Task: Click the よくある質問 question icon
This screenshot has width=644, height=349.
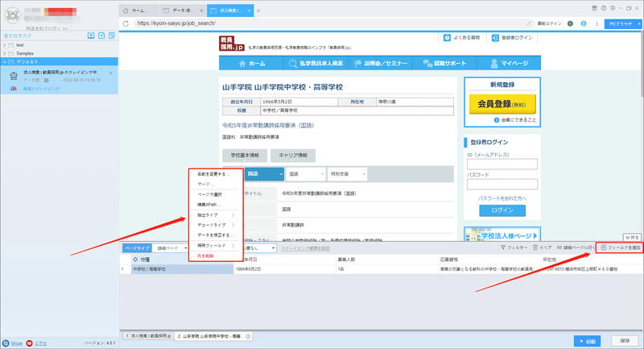Action: (447, 38)
